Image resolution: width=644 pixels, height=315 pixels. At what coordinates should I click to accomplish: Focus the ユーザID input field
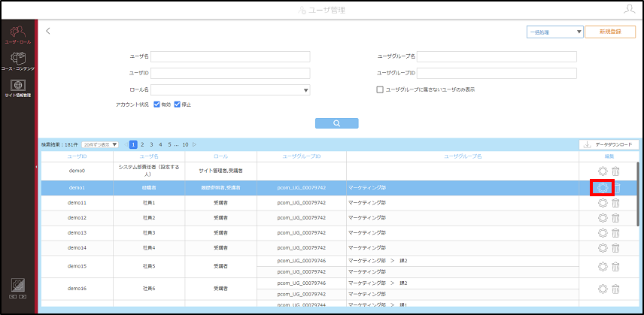pyautogui.click(x=230, y=73)
